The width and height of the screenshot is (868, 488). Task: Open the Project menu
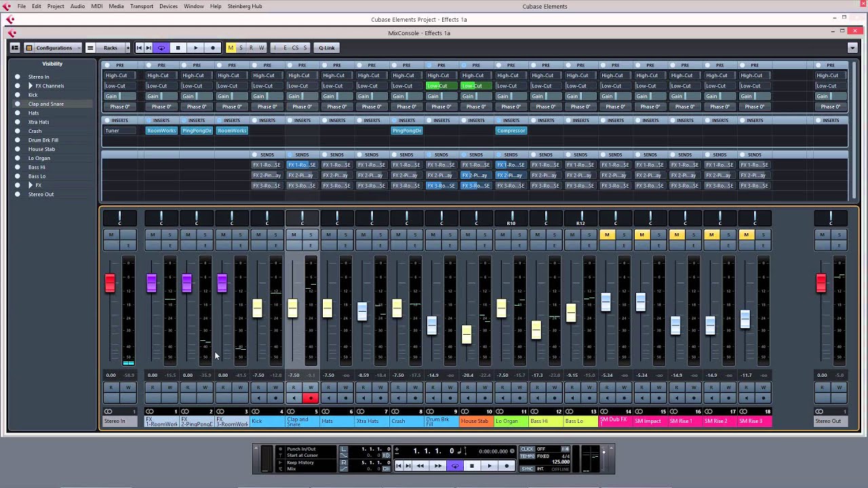click(x=56, y=6)
